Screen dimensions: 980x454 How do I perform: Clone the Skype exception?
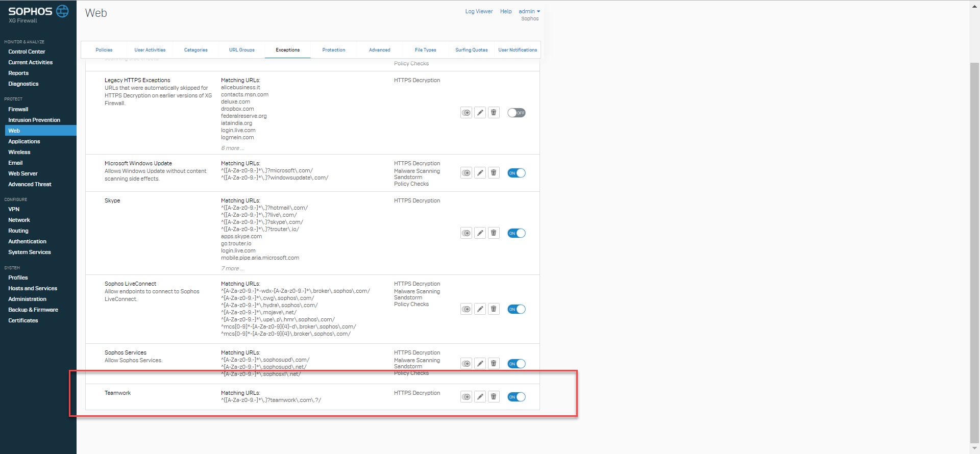[x=466, y=233]
